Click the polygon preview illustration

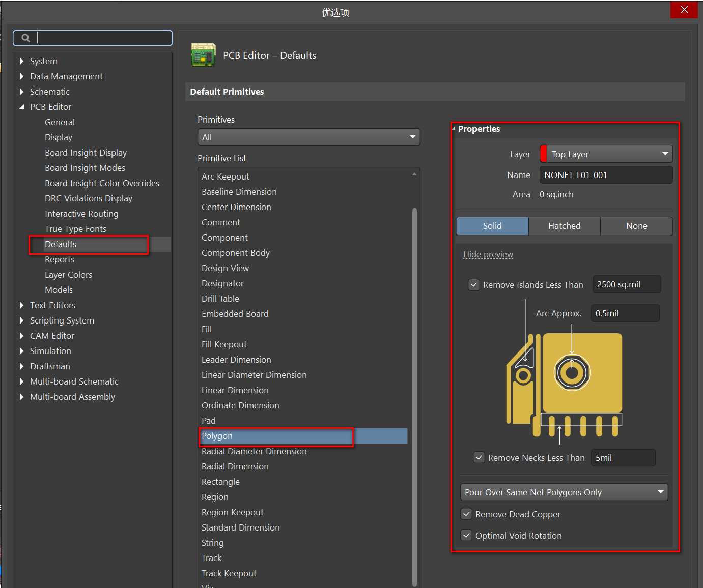pos(564,385)
